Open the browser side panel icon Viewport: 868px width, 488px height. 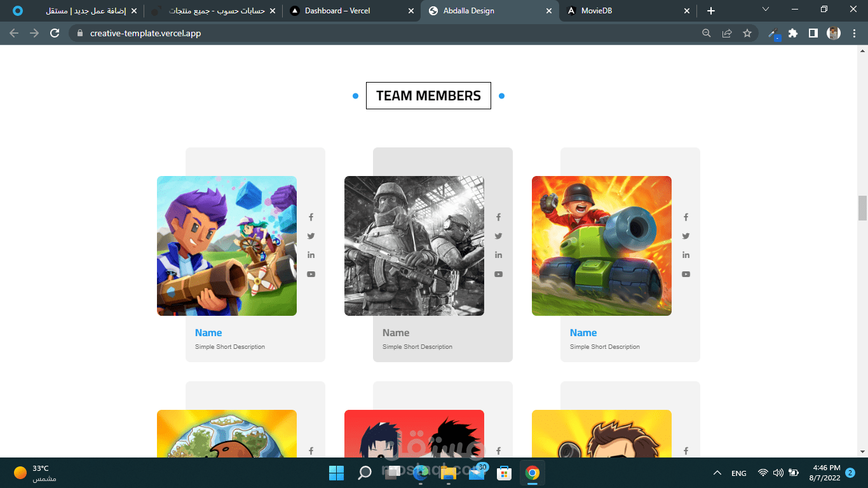pyautogui.click(x=813, y=33)
